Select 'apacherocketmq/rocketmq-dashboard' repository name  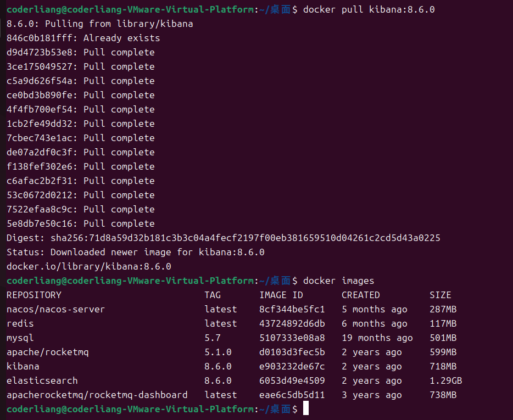point(97,395)
